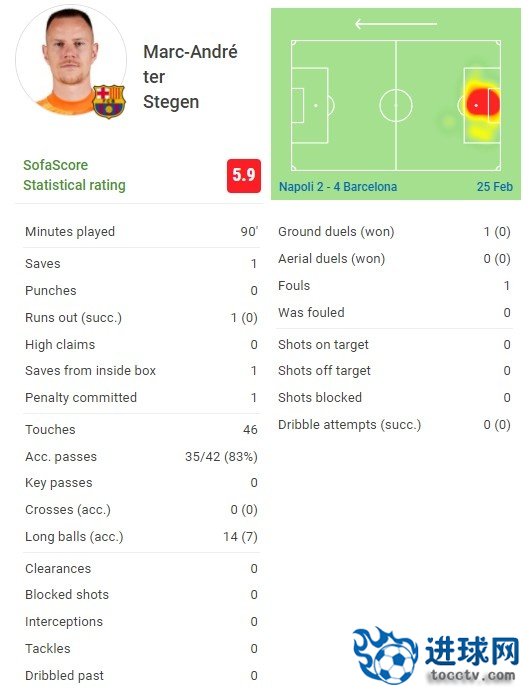Click the player portrait photo
Image resolution: width=531 pixels, height=692 pixels.
point(71,60)
